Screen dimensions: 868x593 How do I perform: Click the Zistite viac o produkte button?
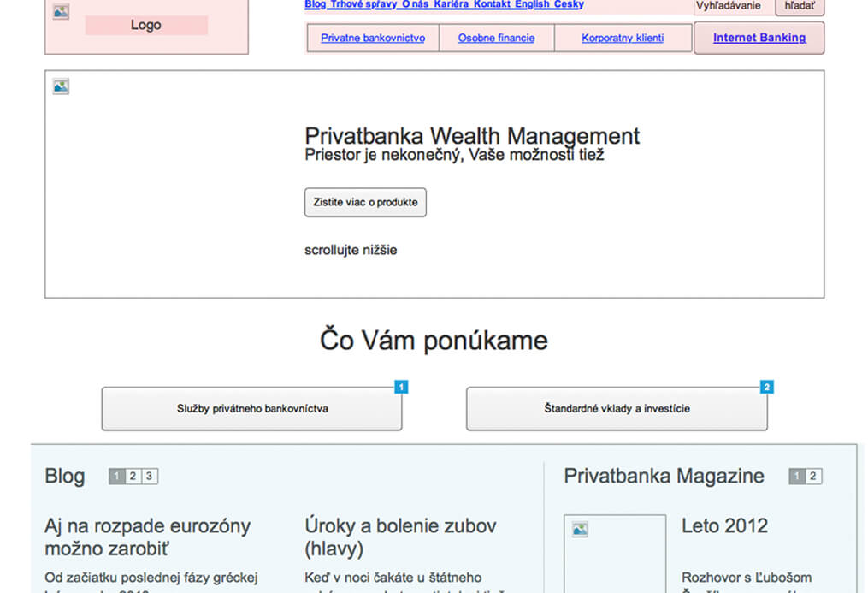coord(365,202)
